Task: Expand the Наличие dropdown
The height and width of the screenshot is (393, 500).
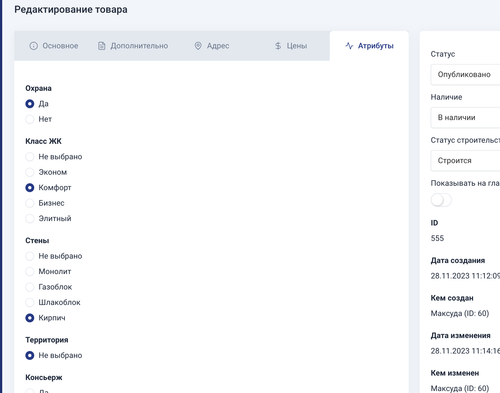Action: tap(465, 117)
